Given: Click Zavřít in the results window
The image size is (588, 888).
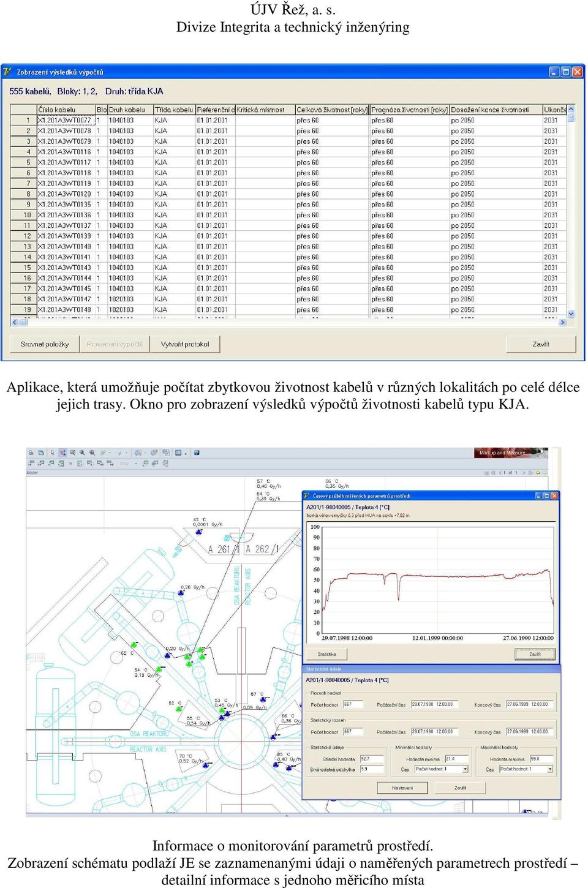Looking at the screenshot, I should (541, 344).
